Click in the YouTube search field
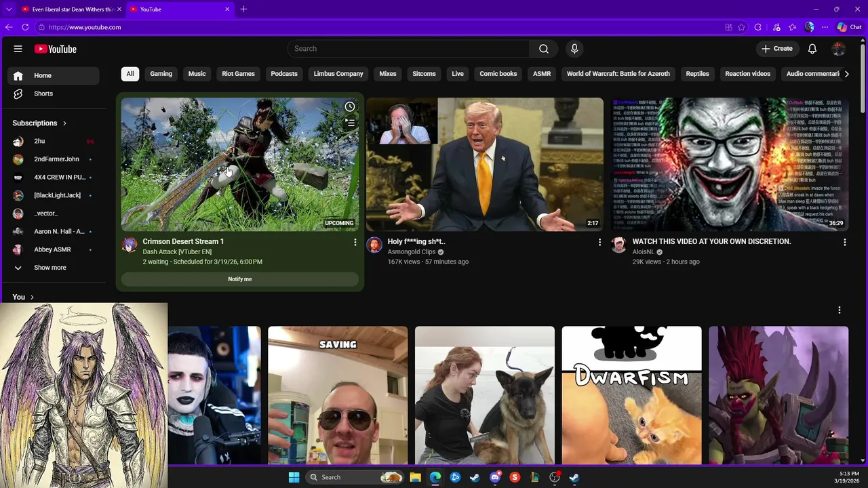This screenshot has height=488, width=868. (x=408, y=49)
